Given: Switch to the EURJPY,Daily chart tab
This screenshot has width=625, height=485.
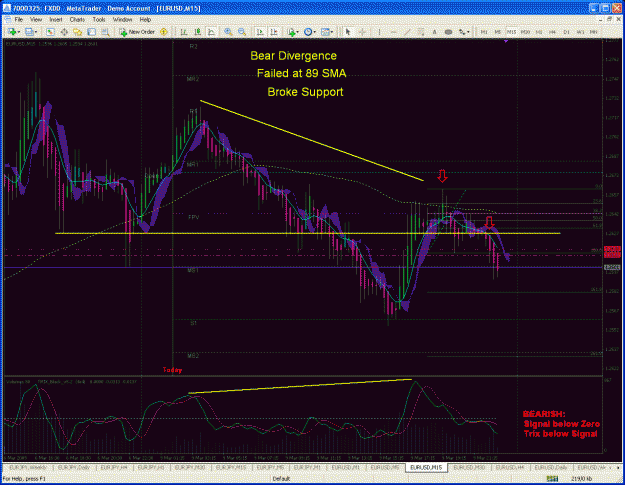Looking at the screenshot, I should [75, 467].
